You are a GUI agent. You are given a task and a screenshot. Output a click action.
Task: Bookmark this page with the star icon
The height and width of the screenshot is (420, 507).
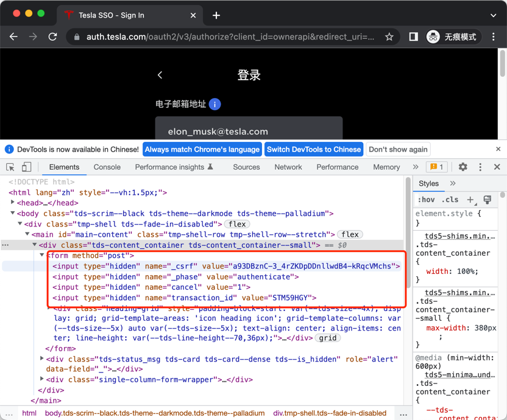pos(389,37)
